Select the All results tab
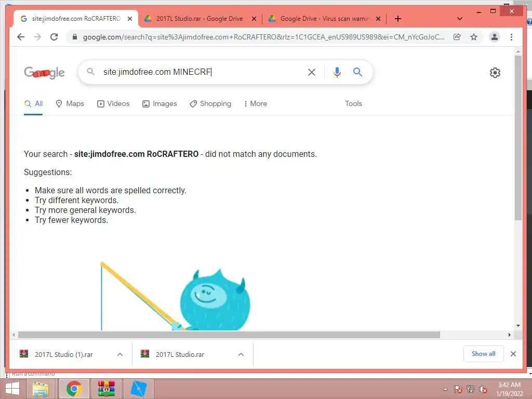Screen dimensions: 532x399 coord(33,104)
